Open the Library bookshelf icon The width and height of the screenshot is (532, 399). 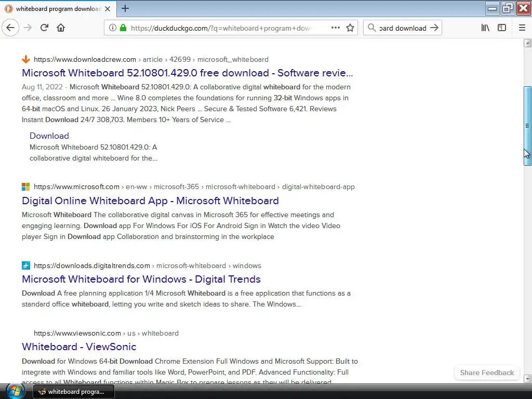(x=485, y=28)
